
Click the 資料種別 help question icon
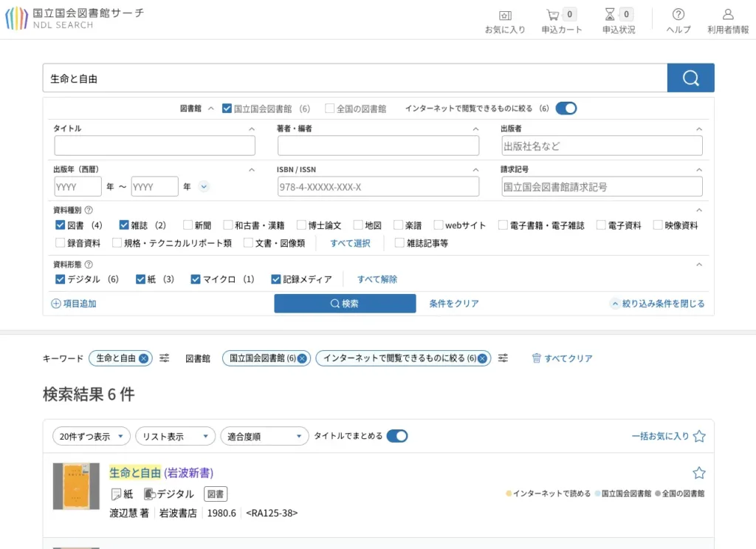coord(89,210)
